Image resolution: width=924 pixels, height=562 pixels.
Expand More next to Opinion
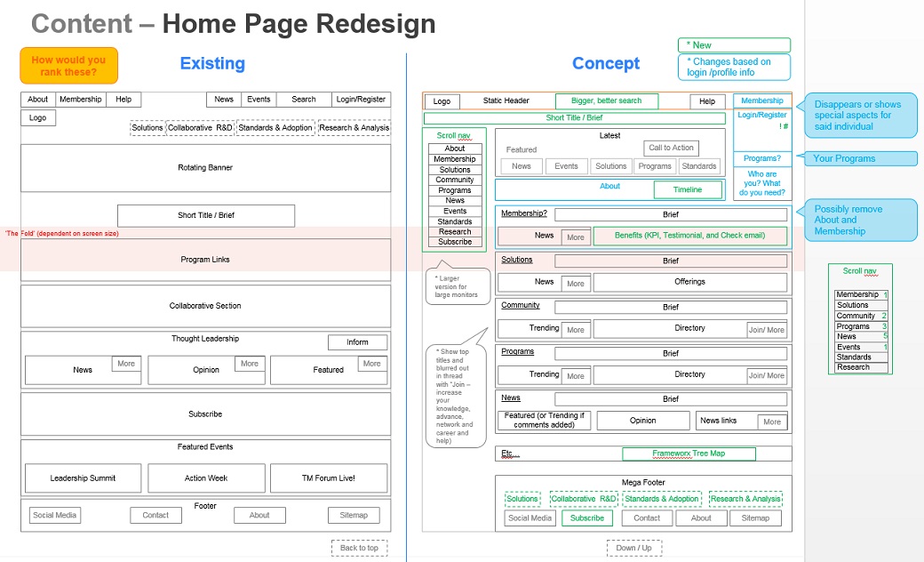click(x=250, y=364)
